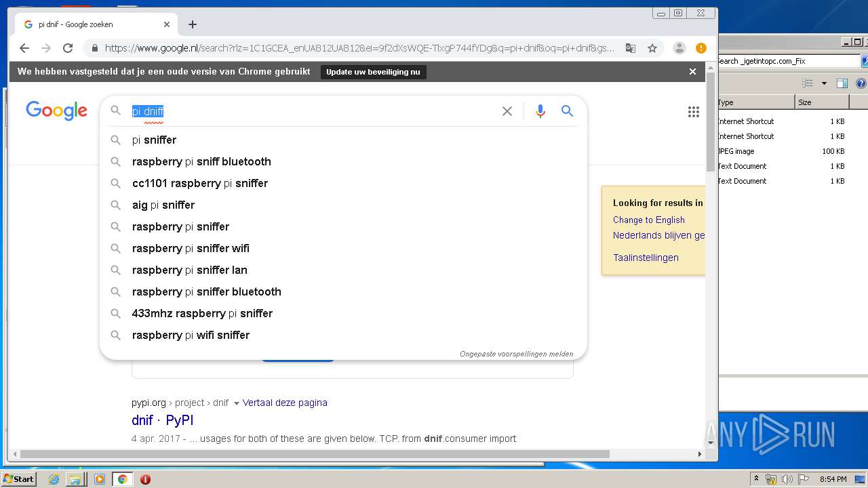The width and height of the screenshot is (868, 488).
Task: Click the taskbar clock showing 8:54 PM
Action: coord(833,479)
